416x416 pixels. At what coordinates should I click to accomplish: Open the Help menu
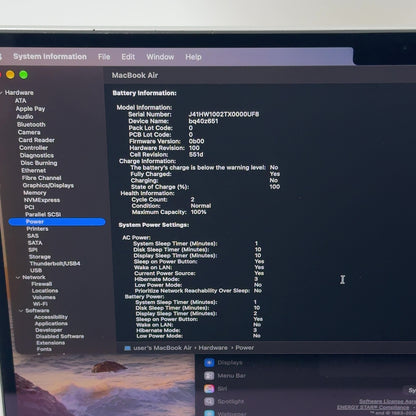pos(193,57)
